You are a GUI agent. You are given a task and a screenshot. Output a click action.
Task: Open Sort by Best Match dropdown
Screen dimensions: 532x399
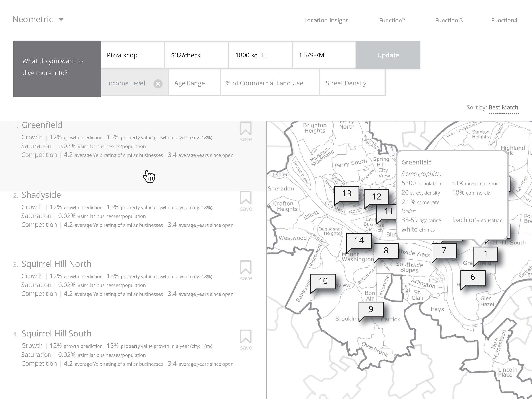(x=503, y=107)
